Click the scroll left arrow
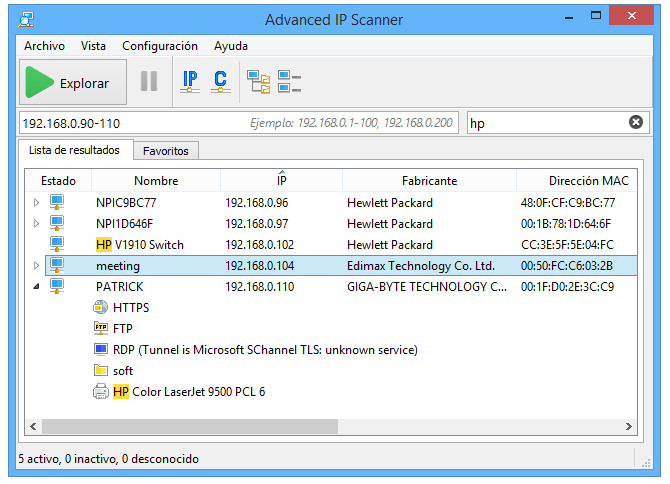 click(33, 426)
